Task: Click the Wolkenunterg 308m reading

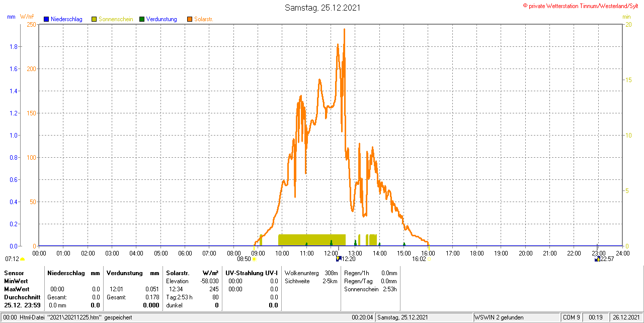Action: pyautogui.click(x=311, y=273)
